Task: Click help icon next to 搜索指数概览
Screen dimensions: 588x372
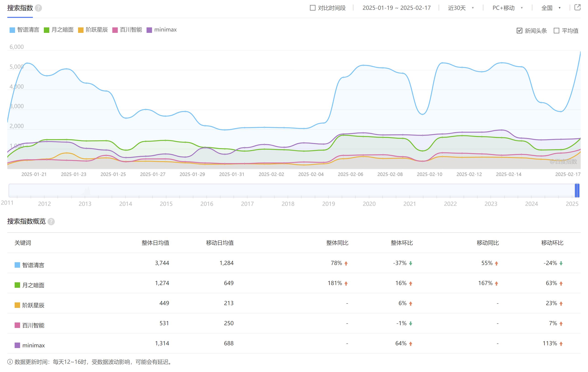Action: [x=51, y=222]
